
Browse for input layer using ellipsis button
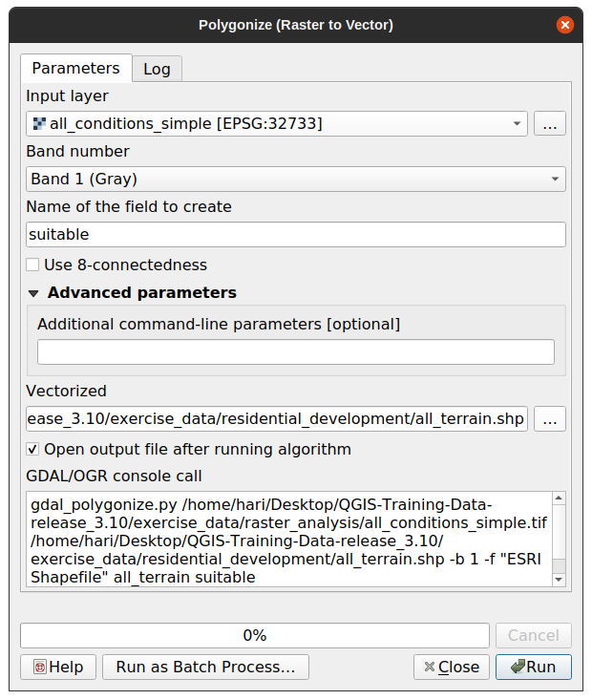(550, 123)
